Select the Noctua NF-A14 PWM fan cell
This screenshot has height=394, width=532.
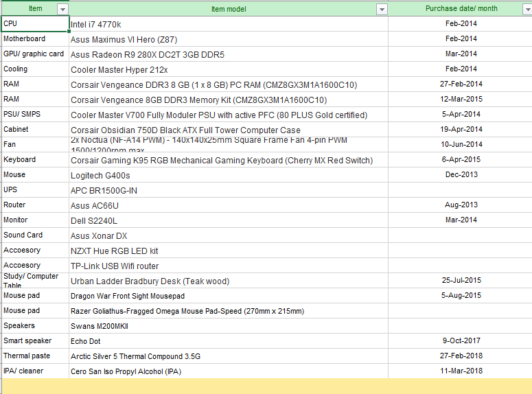click(x=229, y=145)
